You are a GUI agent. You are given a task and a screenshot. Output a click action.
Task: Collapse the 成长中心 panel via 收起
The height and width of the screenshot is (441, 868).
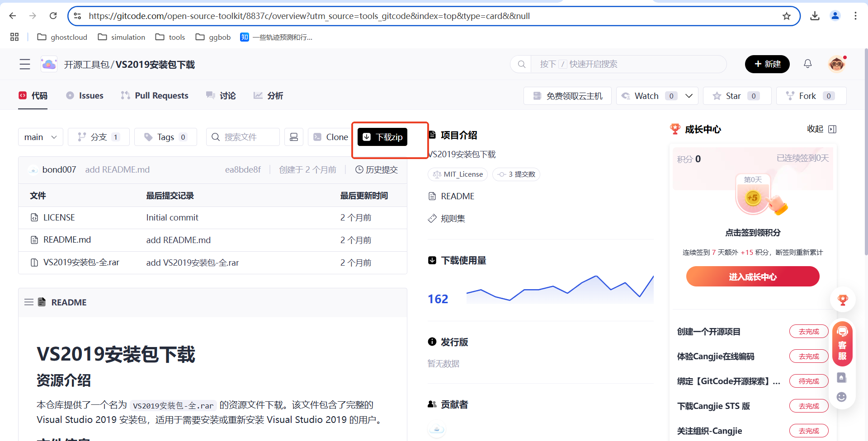[x=815, y=129]
